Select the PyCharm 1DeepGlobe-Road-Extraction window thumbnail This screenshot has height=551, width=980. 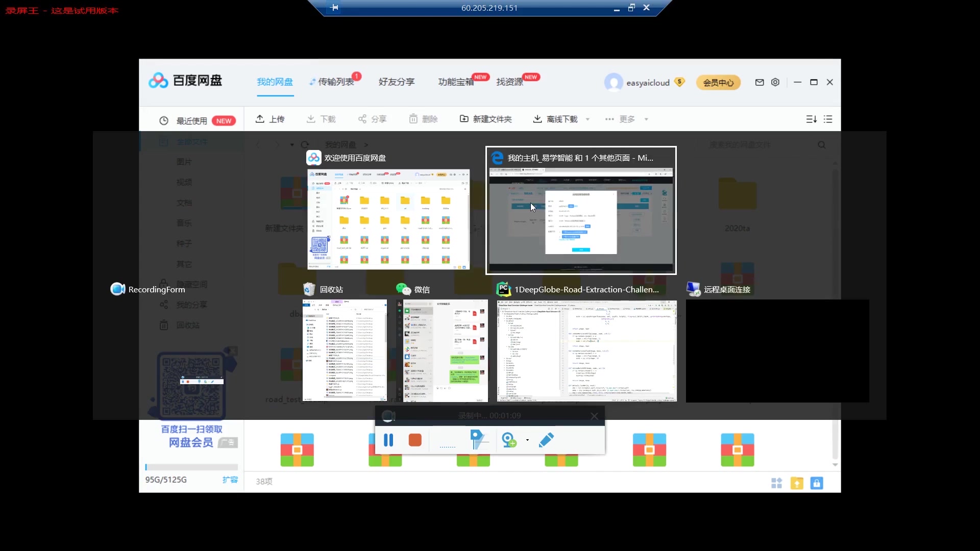(587, 351)
